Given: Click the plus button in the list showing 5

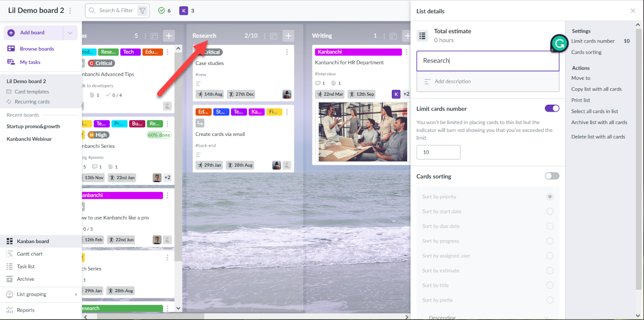Looking at the screenshot, I should (x=169, y=36).
